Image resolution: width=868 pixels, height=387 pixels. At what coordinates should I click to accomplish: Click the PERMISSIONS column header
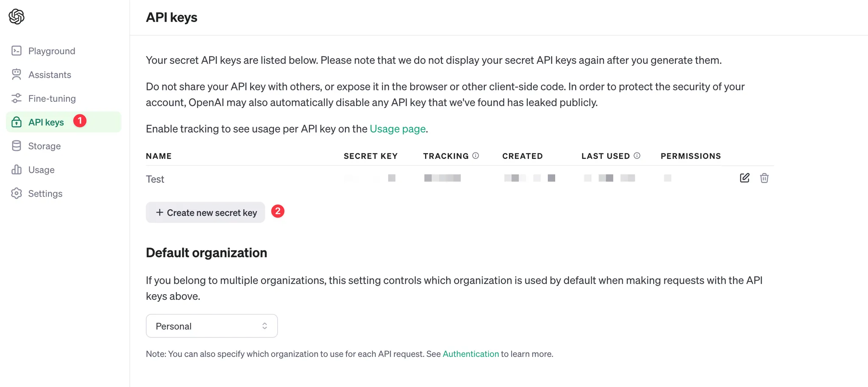[x=691, y=156]
